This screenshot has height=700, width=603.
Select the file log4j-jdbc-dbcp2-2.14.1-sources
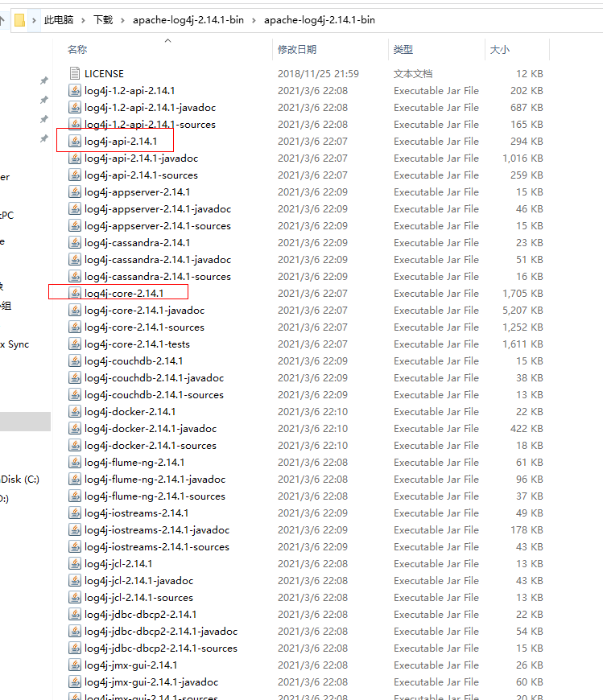click(161, 649)
